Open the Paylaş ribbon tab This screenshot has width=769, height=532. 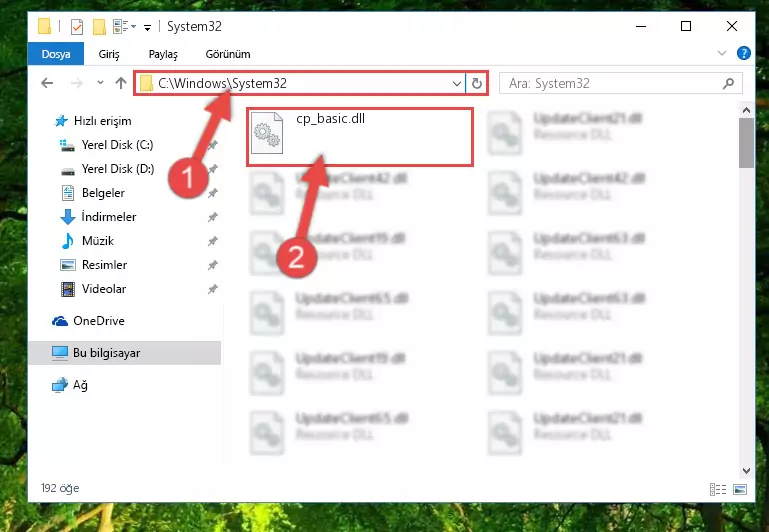pos(163,54)
